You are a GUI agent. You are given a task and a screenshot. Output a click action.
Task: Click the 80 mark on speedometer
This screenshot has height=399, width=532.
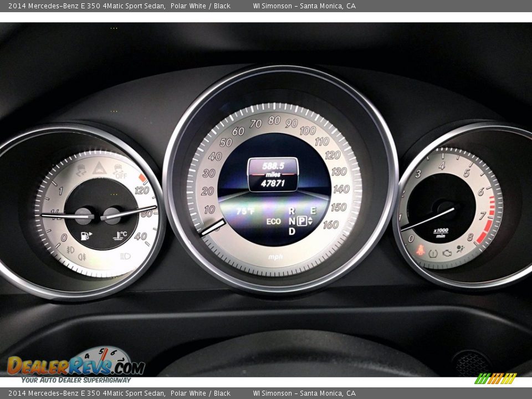coord(274,120)
